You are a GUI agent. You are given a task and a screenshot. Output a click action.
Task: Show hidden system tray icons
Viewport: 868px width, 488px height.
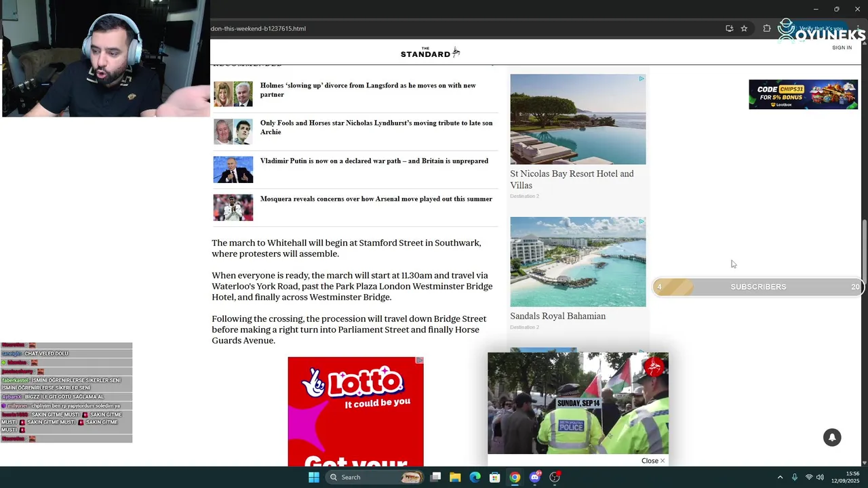[x=780, y=477]
